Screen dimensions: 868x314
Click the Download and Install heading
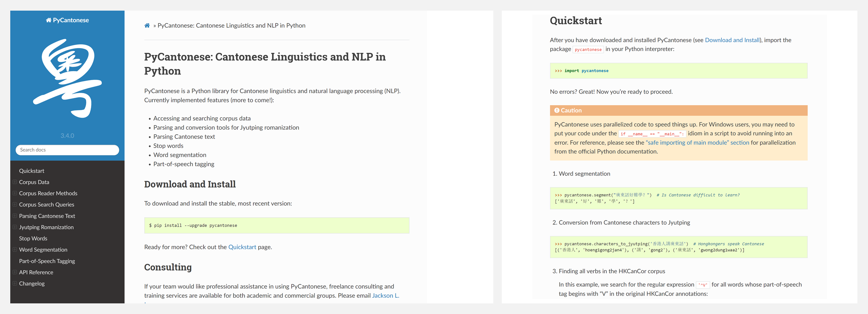[190, 184]
